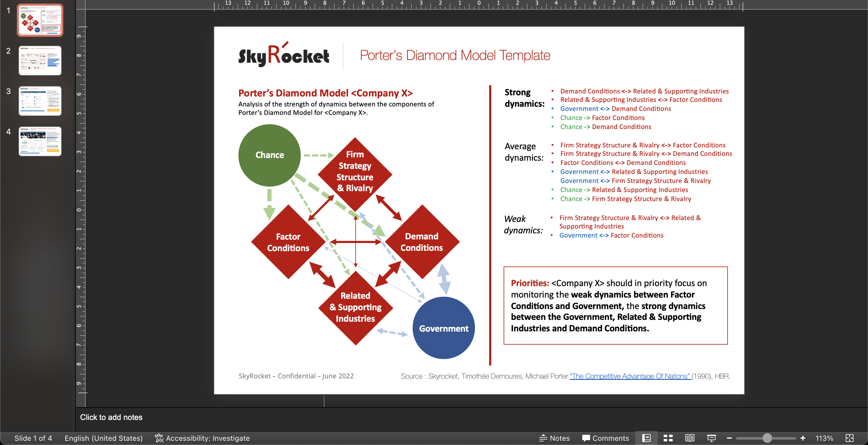Open Reading View from the status bar
Image resolution: width=868 pixels, height=445 pixels.
(x=690, y=438)
